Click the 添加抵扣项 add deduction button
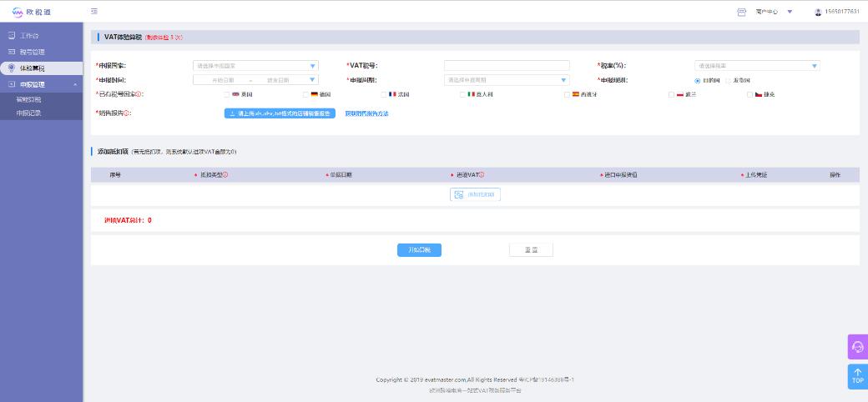Screen dimensions: 868x402 click(x=475, y=194)
